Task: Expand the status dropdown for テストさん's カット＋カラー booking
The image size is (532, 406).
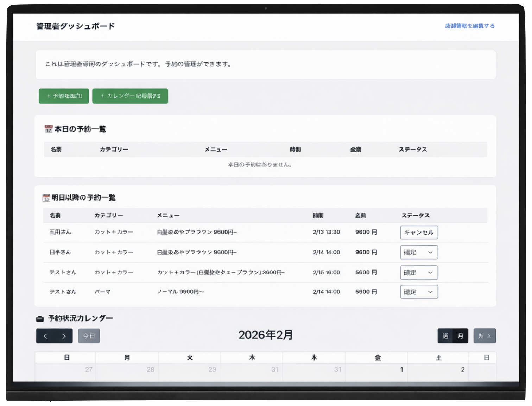Action: [419, 272]
